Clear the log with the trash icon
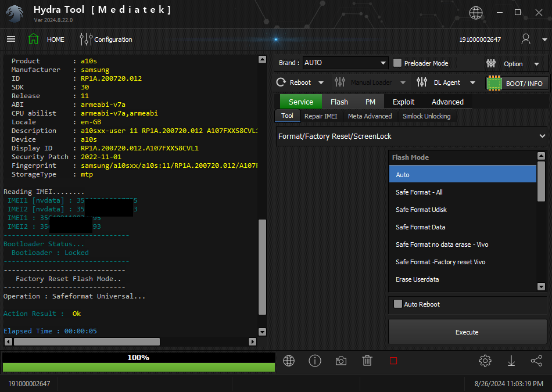The image size is (552, 392). coord(367,361)
